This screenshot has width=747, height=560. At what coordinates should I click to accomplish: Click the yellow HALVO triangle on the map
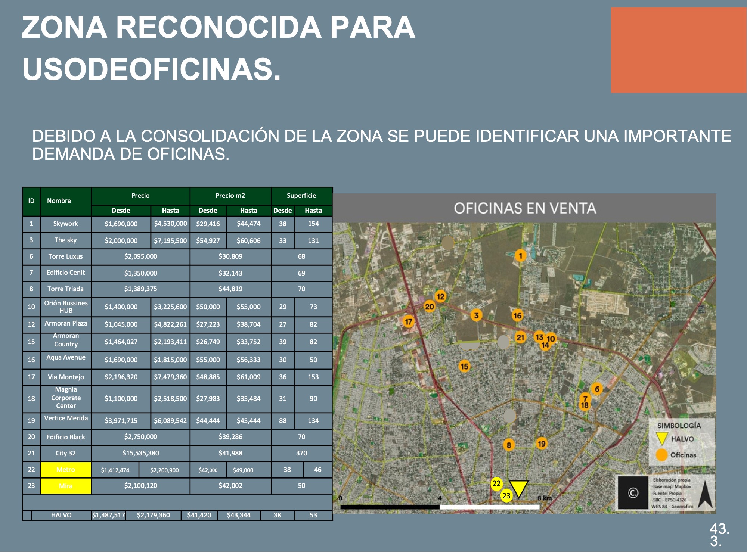click(x=519, y=489)
